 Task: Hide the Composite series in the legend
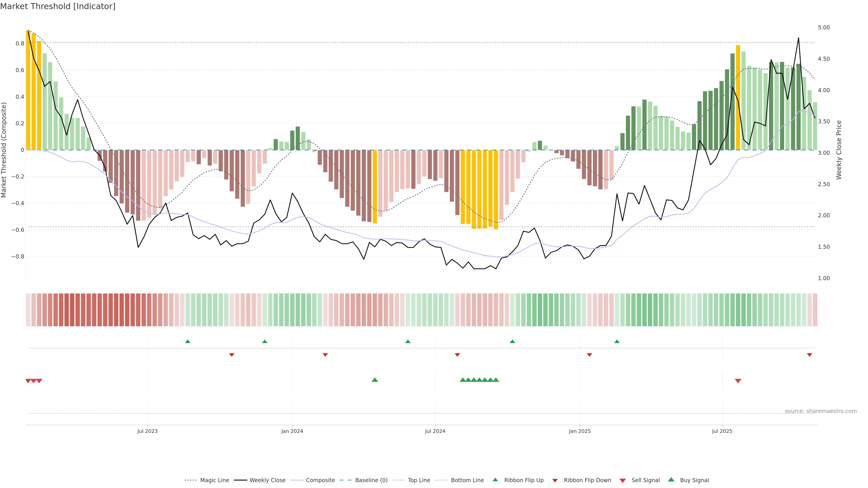(x=320, y=480)
